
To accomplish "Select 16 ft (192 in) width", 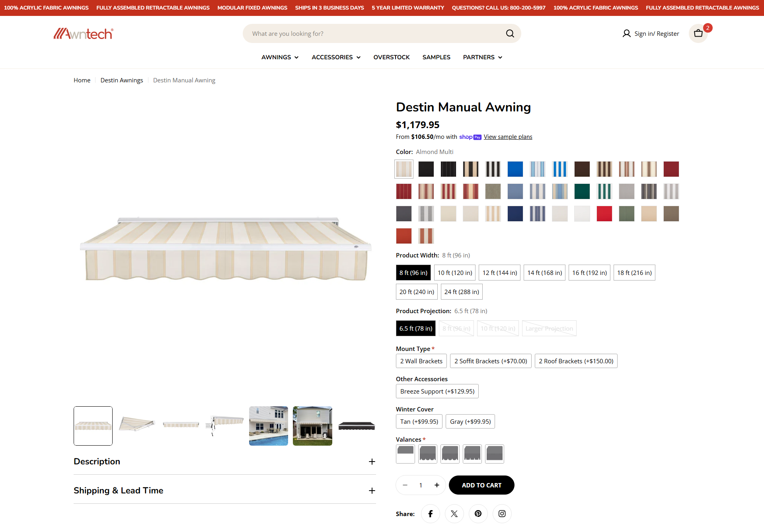I will click(589, 273).
